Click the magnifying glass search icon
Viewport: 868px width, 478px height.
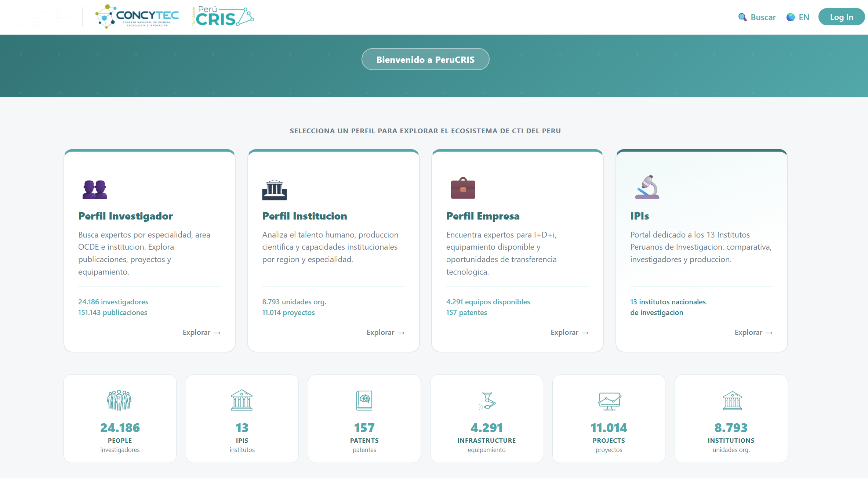(742, 17)
